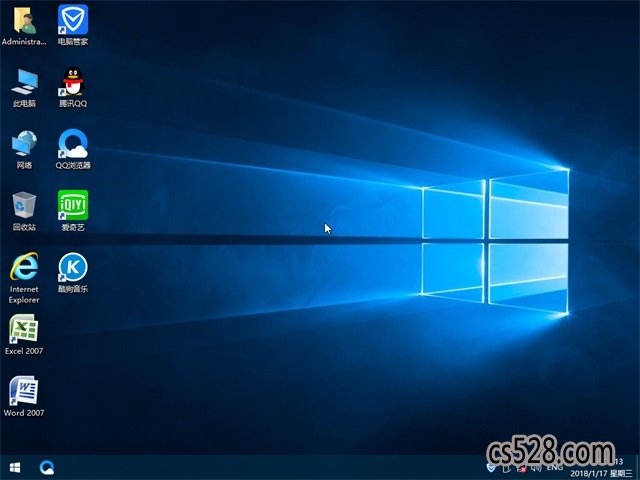Open the calendar from 2018/1/17 date
Image resolution: width=640 pixels, height=480 pixels.
coord(601,473)
